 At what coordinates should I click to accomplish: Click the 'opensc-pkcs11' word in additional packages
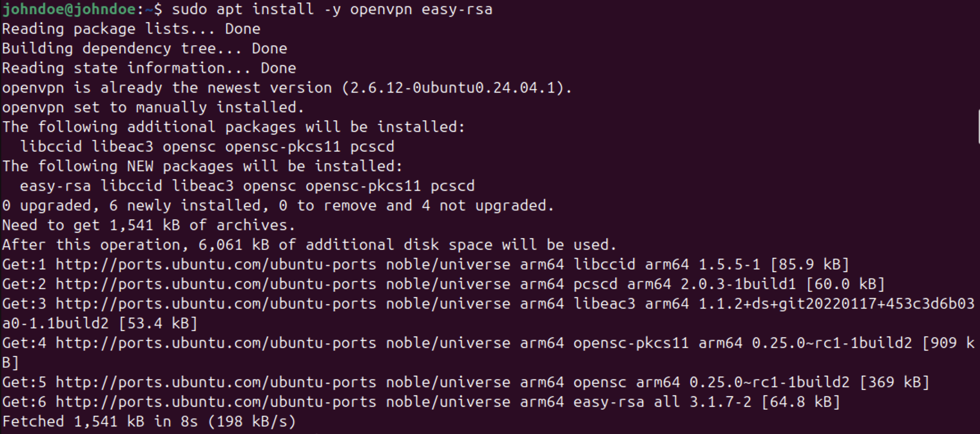pos(283,147)
